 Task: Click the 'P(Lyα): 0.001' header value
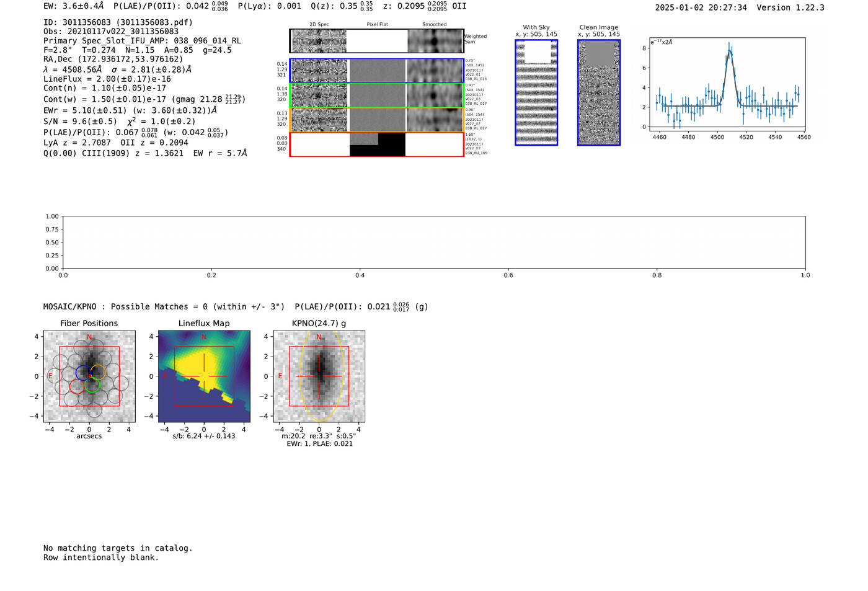270,6
